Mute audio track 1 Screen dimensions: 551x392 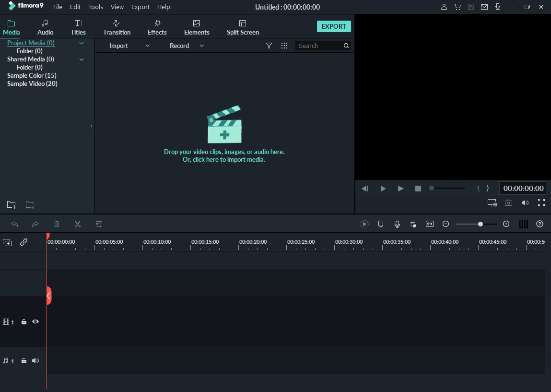pos(35,360)
